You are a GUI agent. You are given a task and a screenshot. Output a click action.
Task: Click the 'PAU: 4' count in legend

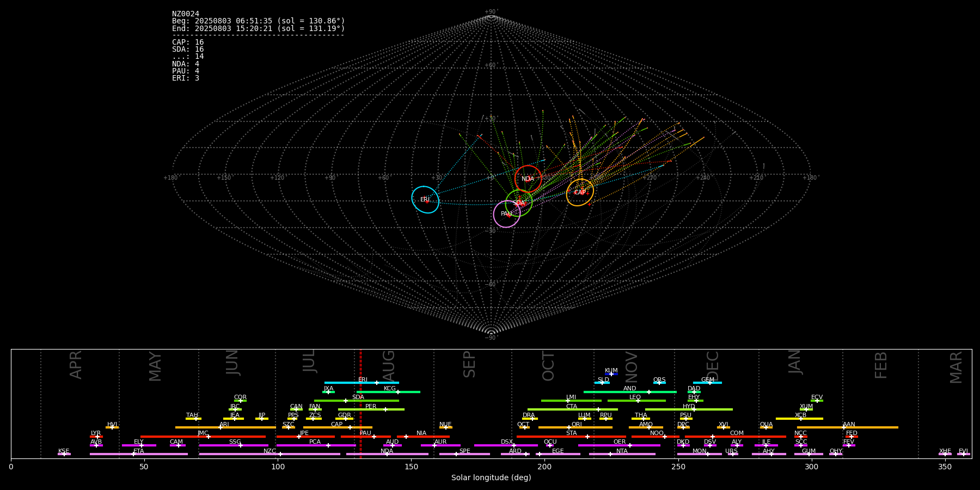click(186, 71)
